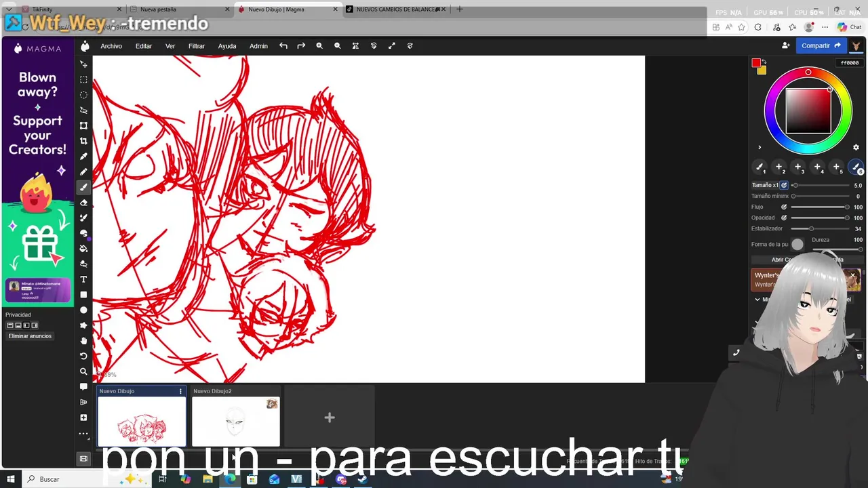Choose the third ad layout option under Privacidad
Viewport: 868px width, 488px height.
pos(26,325)
